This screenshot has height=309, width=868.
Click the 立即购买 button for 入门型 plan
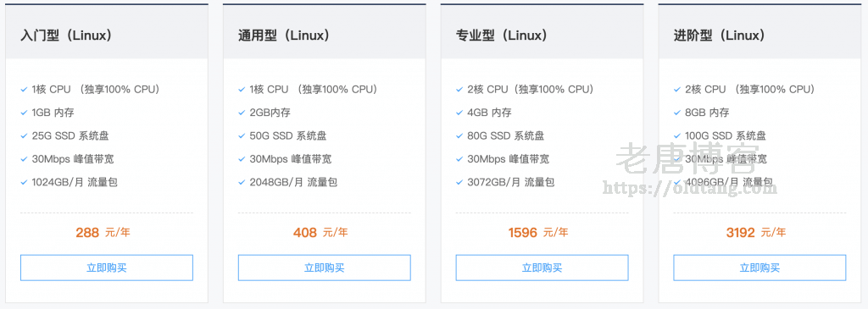pyautogui.click(x=106, y=268)
